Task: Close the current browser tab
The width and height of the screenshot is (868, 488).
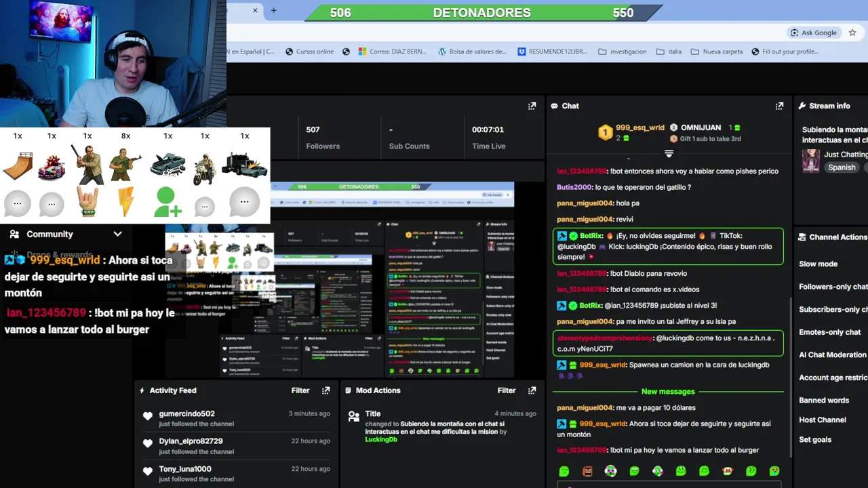Action: pyautogui.click(x=256, y=10)
